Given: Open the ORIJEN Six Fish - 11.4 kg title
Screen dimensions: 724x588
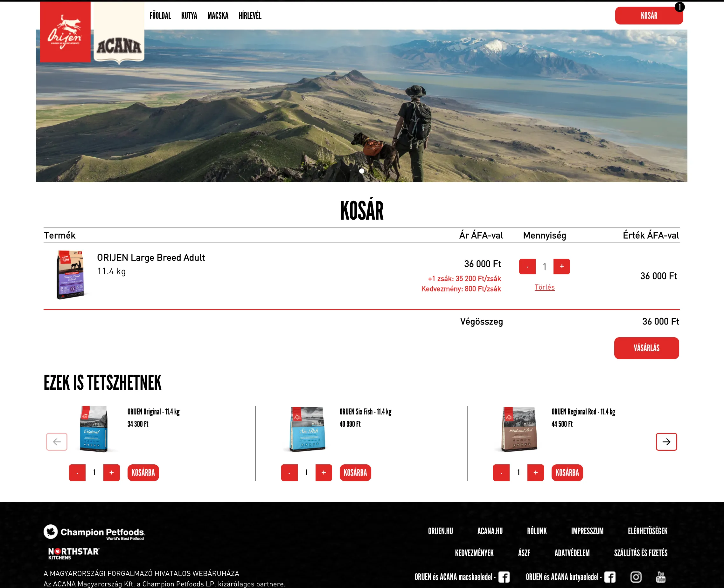Looking at the screenshot, I should (x=365, y=412).
